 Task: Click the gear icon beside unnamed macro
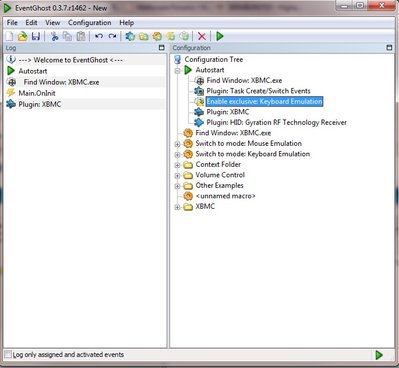pos(188,196)
